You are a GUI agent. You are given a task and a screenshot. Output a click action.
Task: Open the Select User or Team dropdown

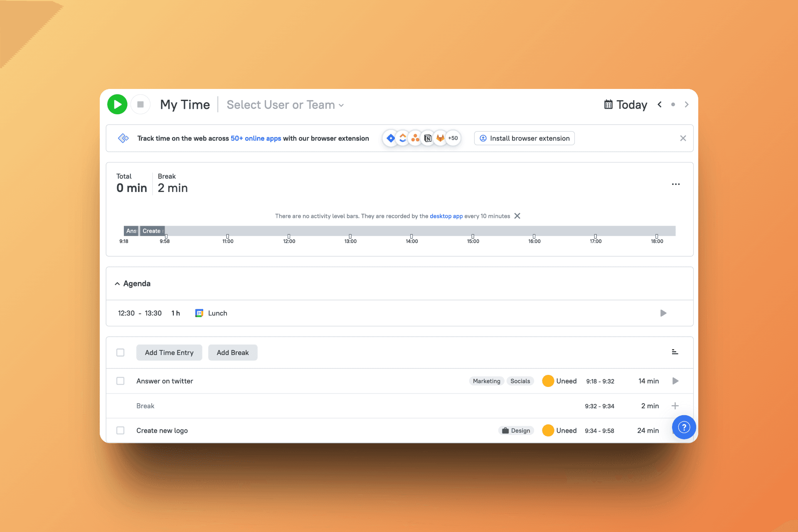[x=285, y=104]
